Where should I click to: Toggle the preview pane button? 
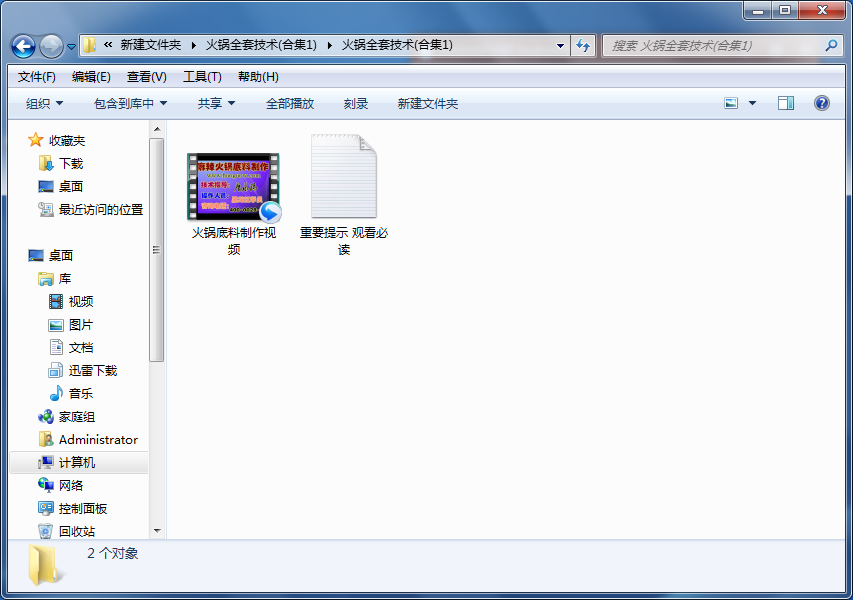(786, 103)
